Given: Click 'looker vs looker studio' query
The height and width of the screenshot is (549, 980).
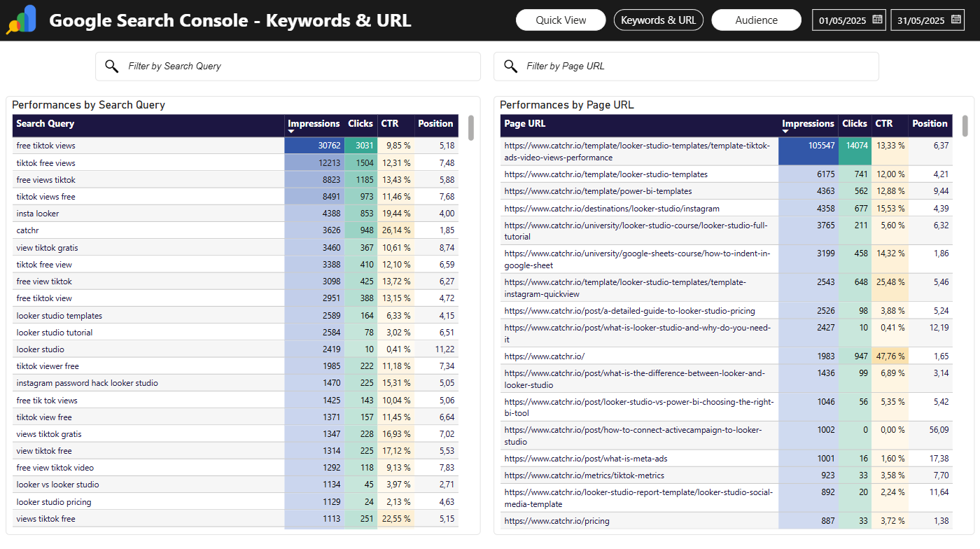Looking at the screenshot, I should pyautogui.click(x=57, y=485).
